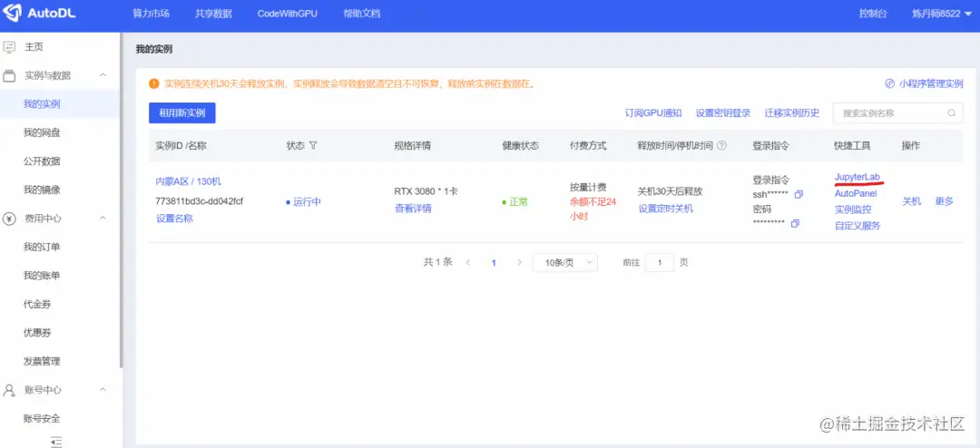980x448 pixels.
Task: Click the 费用中心 yen icon
Action: click(x=9, y=219)
